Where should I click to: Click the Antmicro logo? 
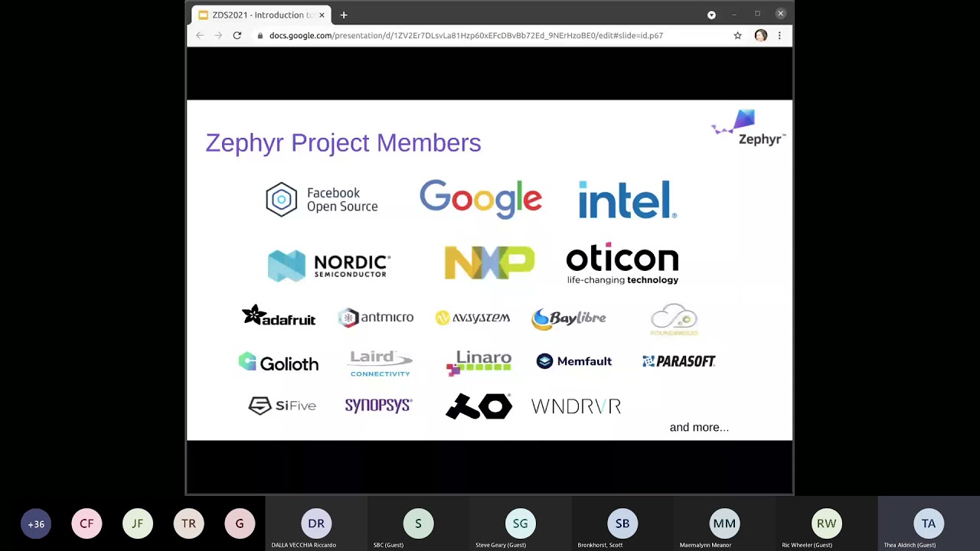(x=376, y=318)
